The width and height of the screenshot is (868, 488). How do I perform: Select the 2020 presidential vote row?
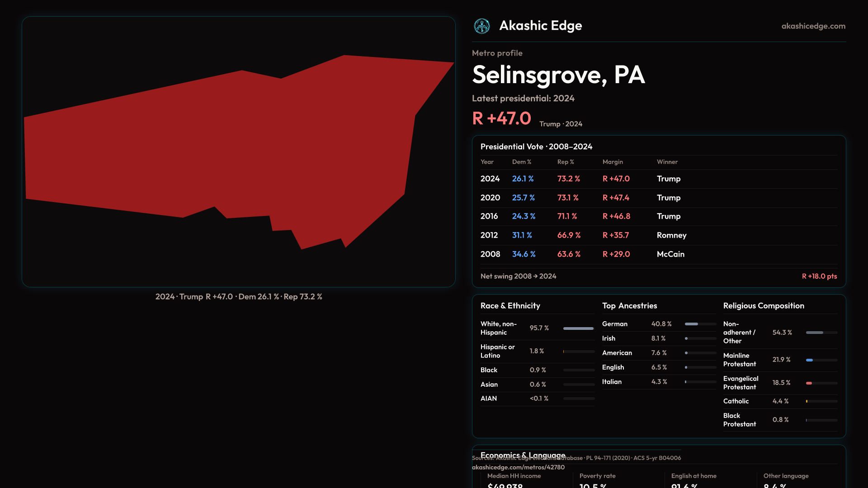click(x=658, y=198)
